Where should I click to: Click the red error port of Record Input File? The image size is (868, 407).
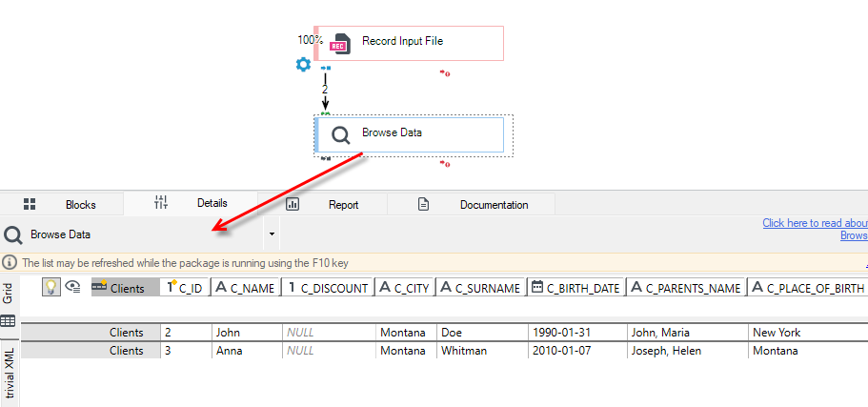[x=445, y=72]
